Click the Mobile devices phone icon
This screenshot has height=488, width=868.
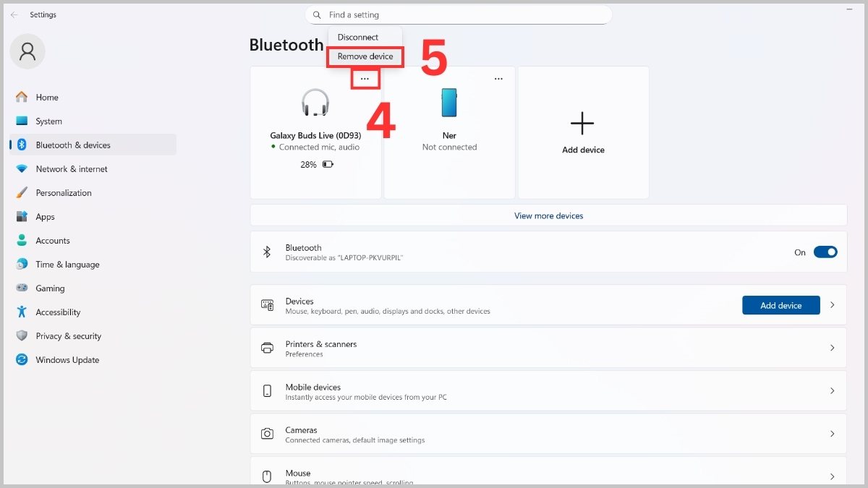267,390
